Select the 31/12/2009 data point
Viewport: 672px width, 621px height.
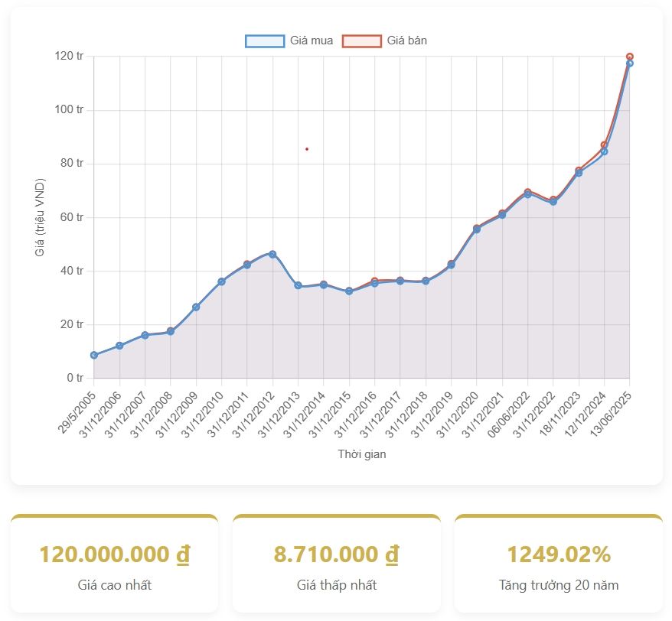tap(196, 307)
